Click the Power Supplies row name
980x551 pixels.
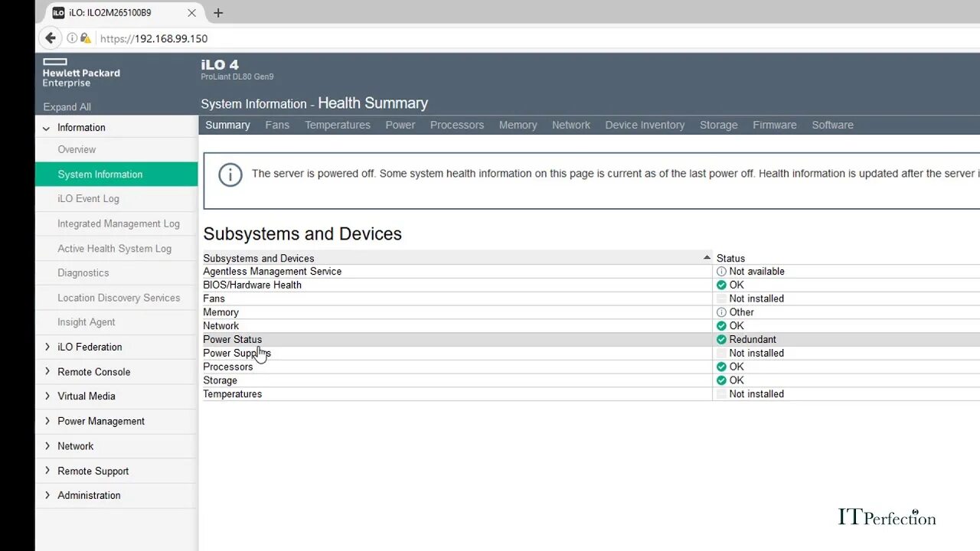(237, 354)
